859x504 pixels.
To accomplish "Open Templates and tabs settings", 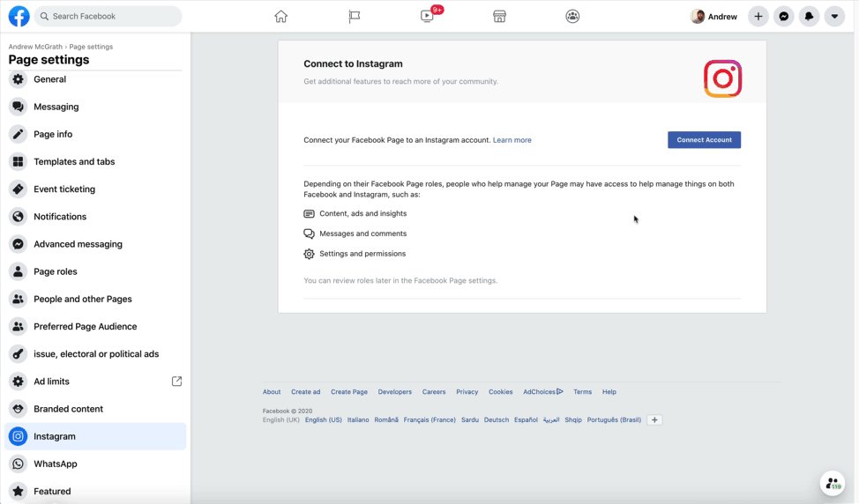I will [x=74, y=162].
